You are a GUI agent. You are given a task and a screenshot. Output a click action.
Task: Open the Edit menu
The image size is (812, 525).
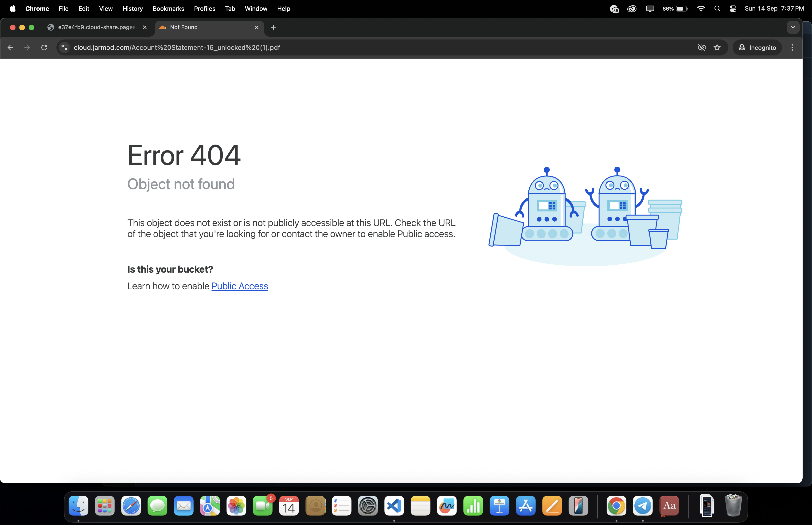coord(83,8)
